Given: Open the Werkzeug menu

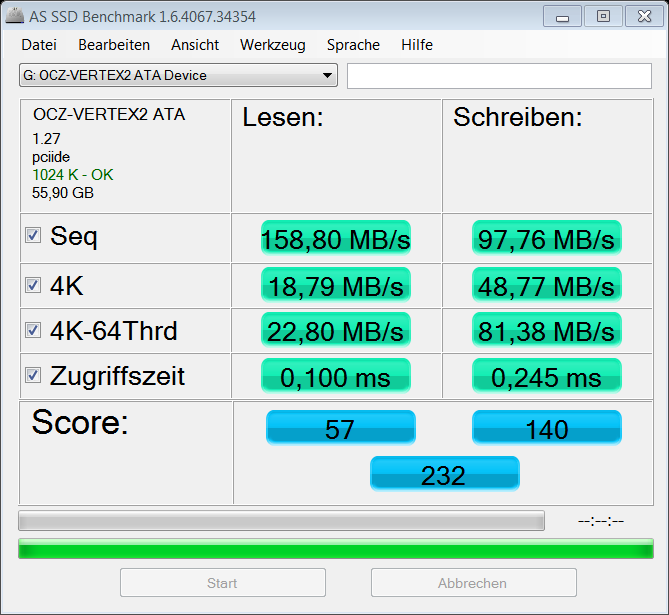Looking at the screenshot, I should [x=273, y=45].
